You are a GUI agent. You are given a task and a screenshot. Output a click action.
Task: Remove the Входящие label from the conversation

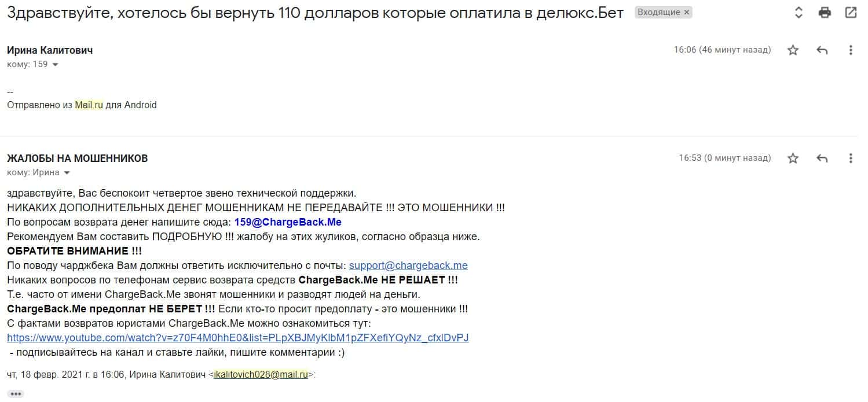(x=687, y=12)
